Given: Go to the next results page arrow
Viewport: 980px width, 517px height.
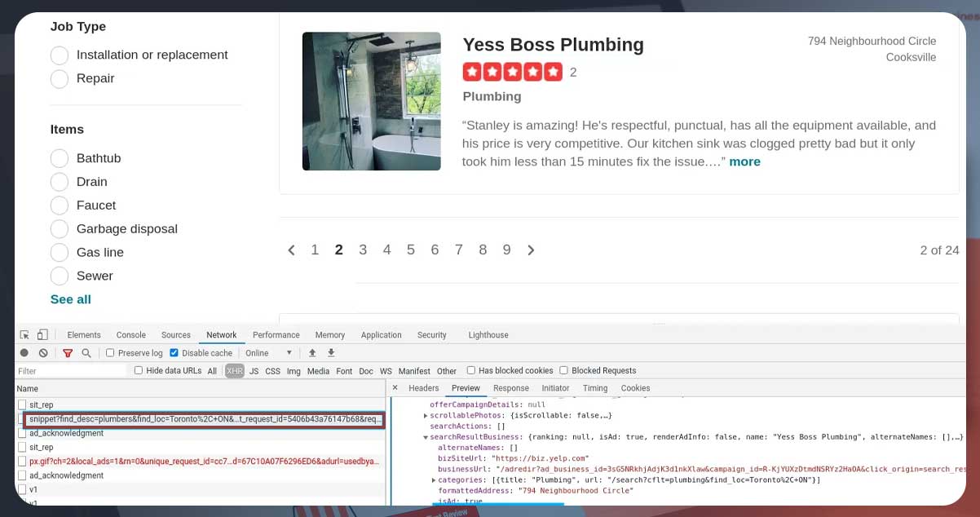Looking at the screenshot, I should (531, 250).
